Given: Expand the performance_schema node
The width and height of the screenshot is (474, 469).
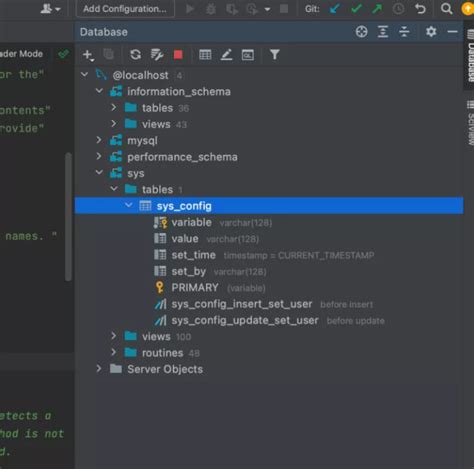Looking at the screenshot, I should (99, 156).
